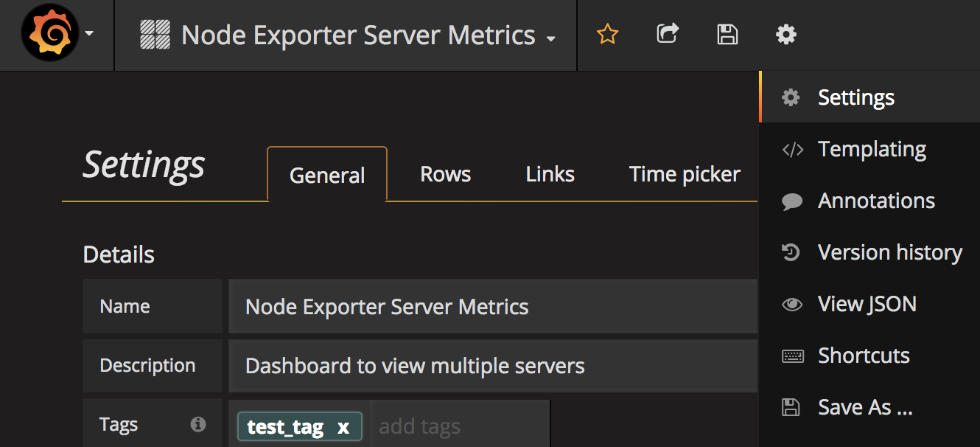Click the code brackets icon beside Templating
The width and height of the screenshot is (980, 447).
792,150
